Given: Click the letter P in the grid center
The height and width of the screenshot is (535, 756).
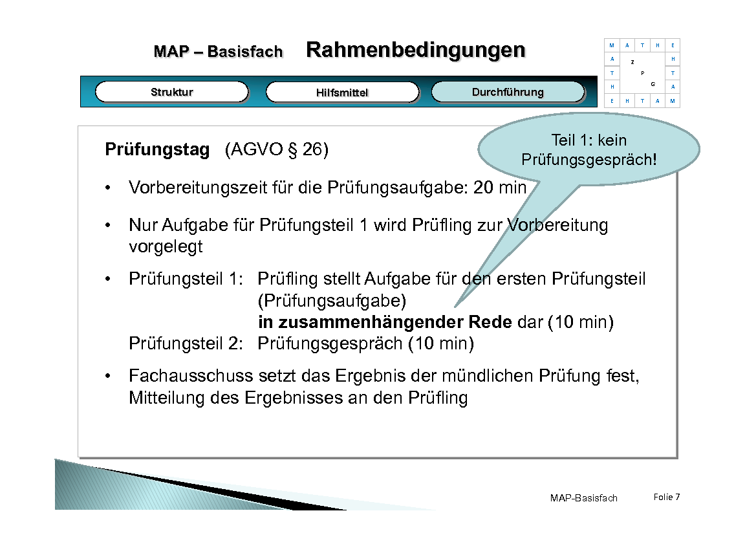Looking at the screenshot, I should (x=642, y=73).
